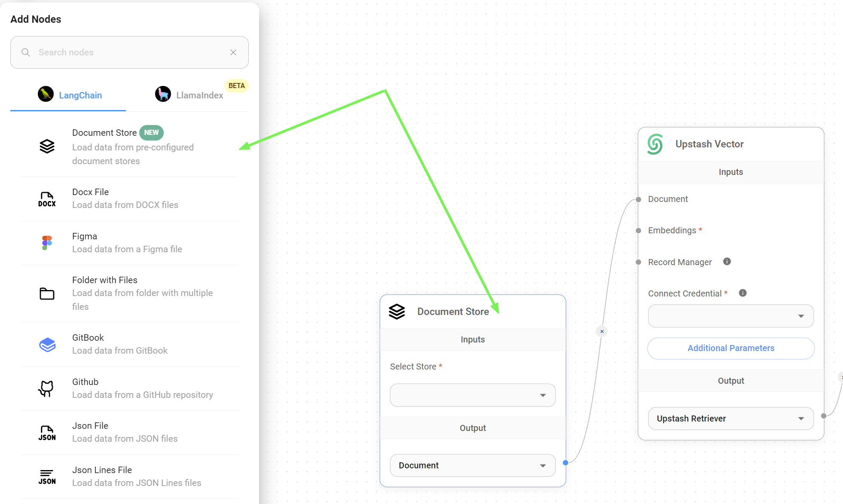The width and height of the screenshot is (843, 504).
Task: Click the GitBook icon
Action: 47,345
